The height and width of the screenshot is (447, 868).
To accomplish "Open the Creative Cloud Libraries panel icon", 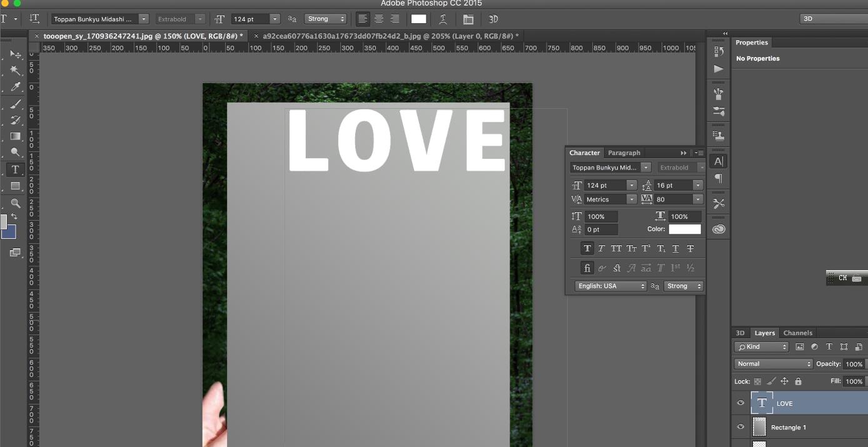I will [x=719, y=229].
